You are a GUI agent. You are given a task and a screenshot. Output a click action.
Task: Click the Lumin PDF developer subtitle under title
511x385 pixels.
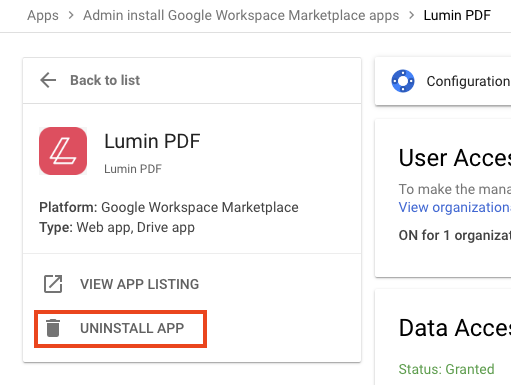pos(133,169)
